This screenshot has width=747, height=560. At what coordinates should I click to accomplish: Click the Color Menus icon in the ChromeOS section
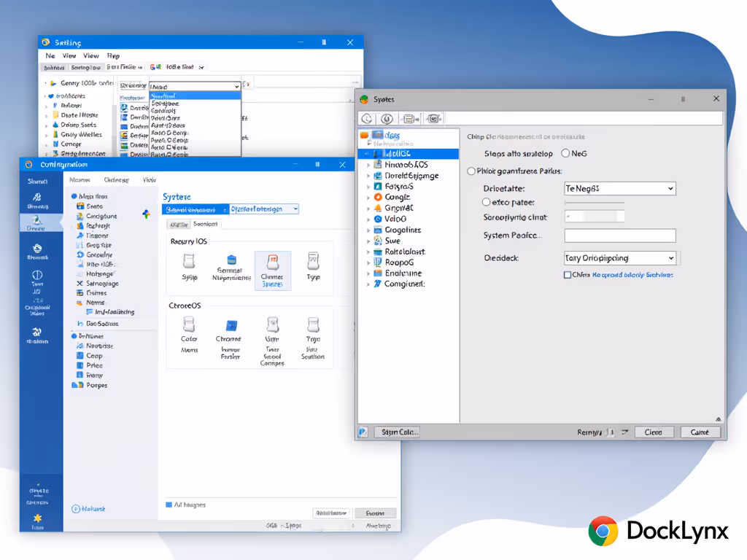tap(189, 328)
